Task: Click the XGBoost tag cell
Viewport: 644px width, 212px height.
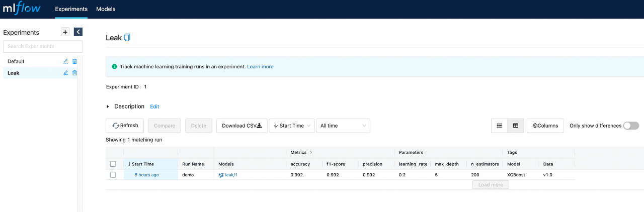Action: (x=516, y=175)
